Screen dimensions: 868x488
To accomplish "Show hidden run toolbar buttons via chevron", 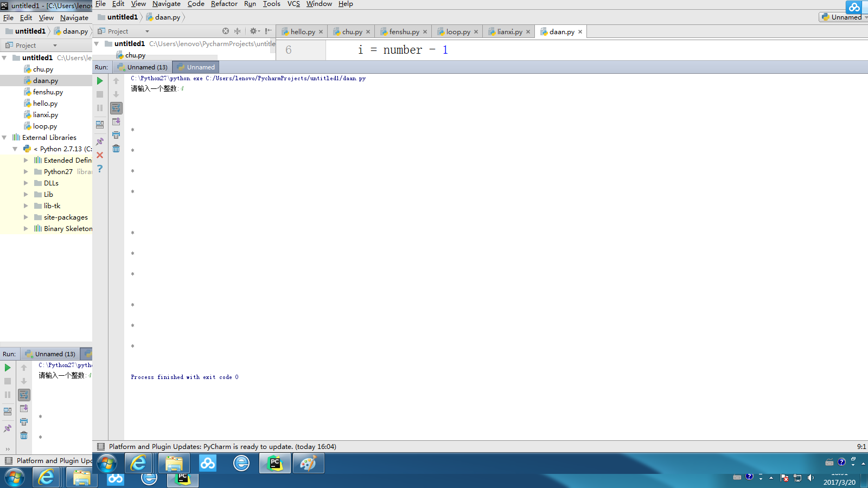I will tap(8, 449).
